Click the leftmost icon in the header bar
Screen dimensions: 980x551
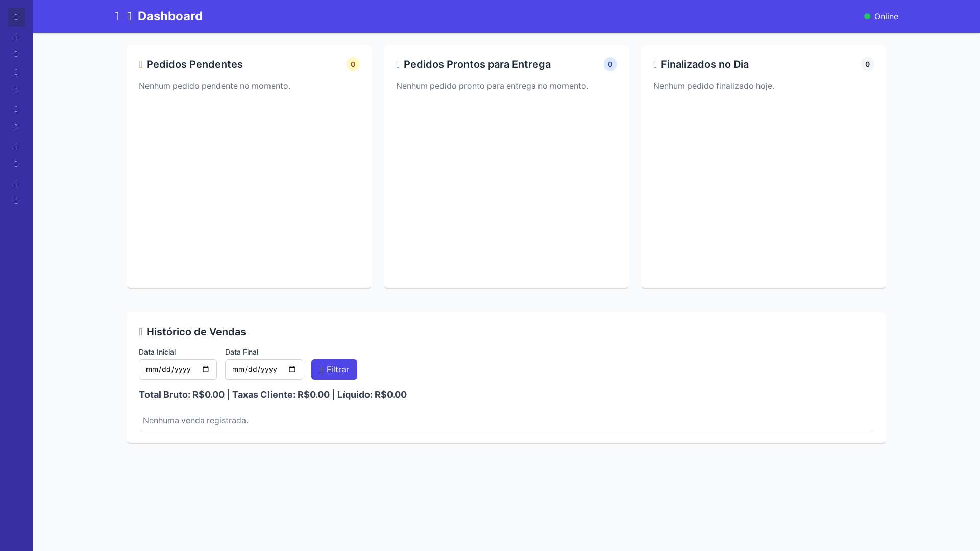coord(116,16)
